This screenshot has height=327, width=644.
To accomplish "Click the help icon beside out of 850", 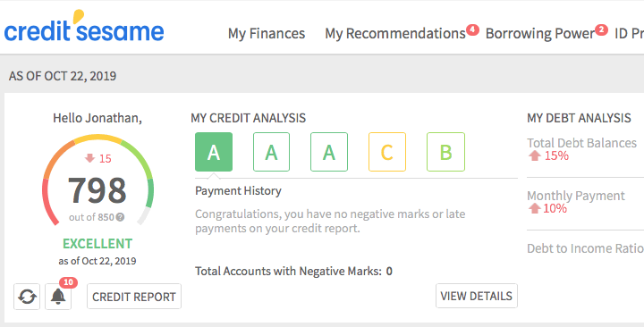I will [120, 217].
